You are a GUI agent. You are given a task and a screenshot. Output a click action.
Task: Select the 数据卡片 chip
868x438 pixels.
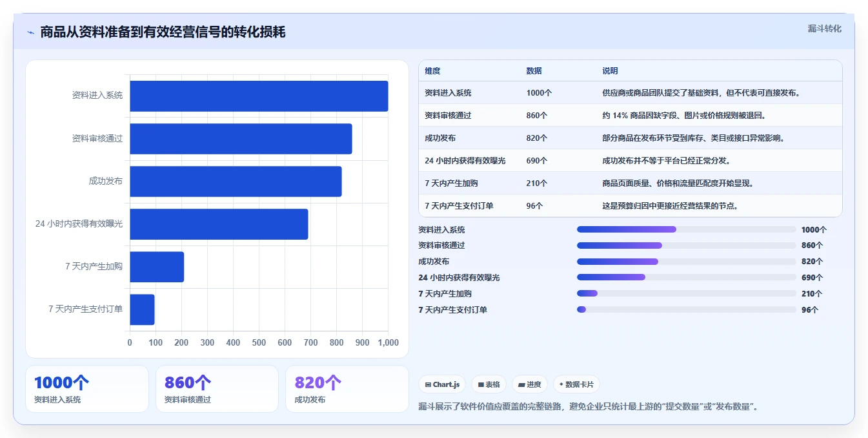(x=576, y=384)
